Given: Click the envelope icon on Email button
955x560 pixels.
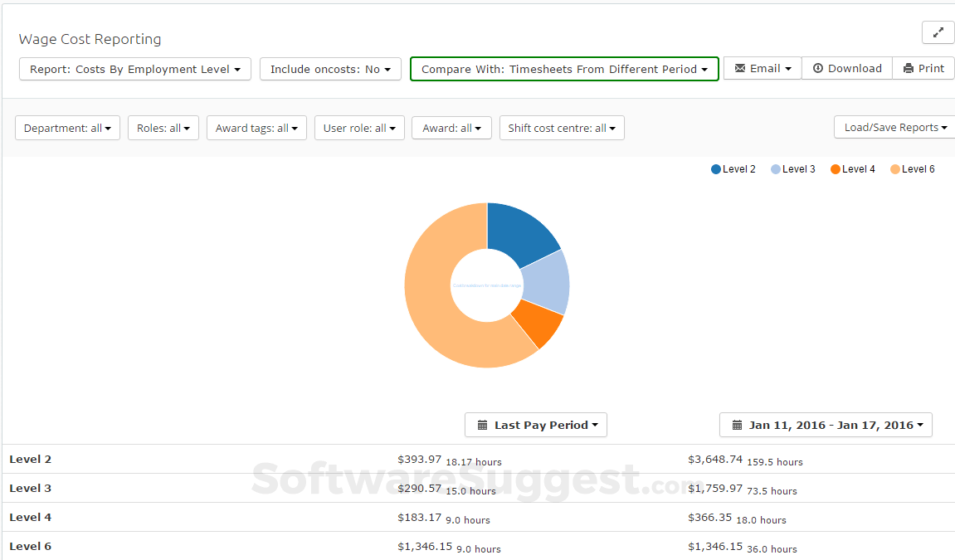Looking at the screenshot, I should pyautogui.click(x=740, y=68).
